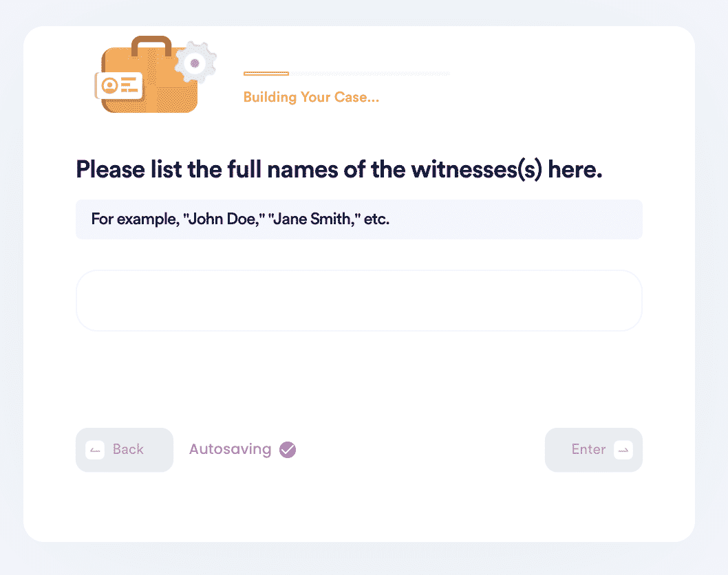The height and width of the screenshot is (575, 728).
Task: Focus the witness names text field
Action: (359, 301)
